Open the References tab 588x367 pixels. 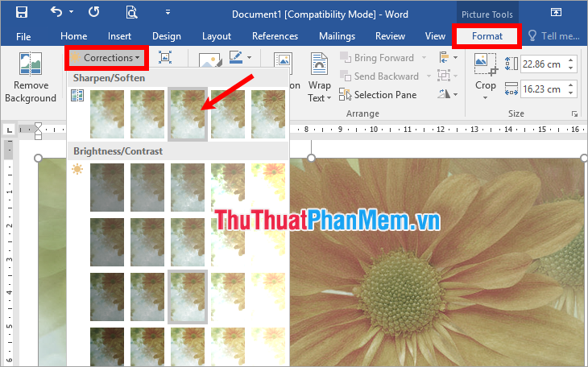[275, 36]
